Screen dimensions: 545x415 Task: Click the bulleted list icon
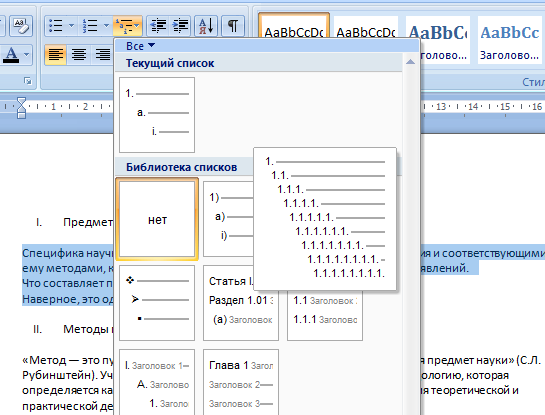click(x=56, y=26)
